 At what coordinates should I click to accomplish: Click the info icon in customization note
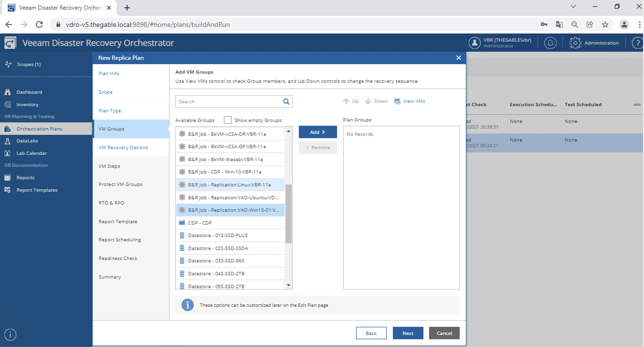coord(188,305)
